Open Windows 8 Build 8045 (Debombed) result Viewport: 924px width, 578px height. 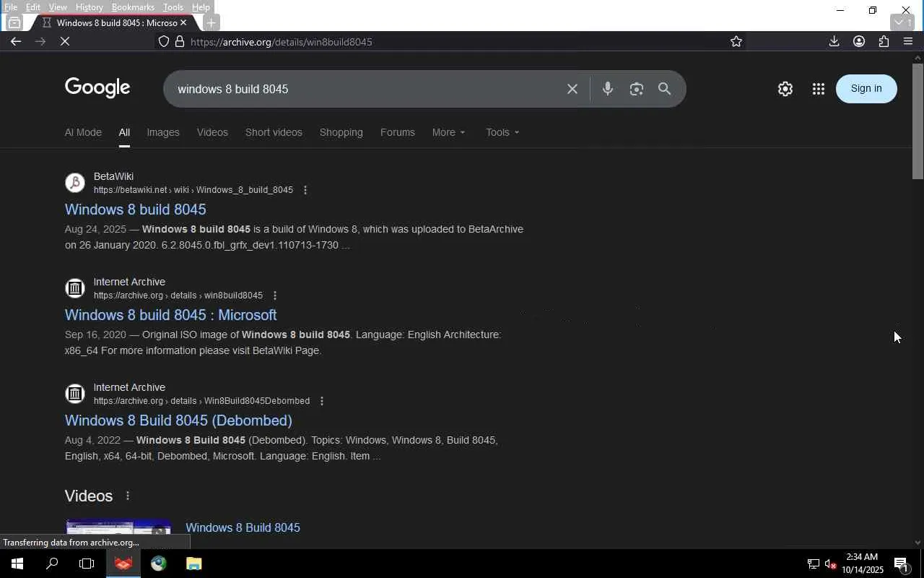(x=178, y=420)
